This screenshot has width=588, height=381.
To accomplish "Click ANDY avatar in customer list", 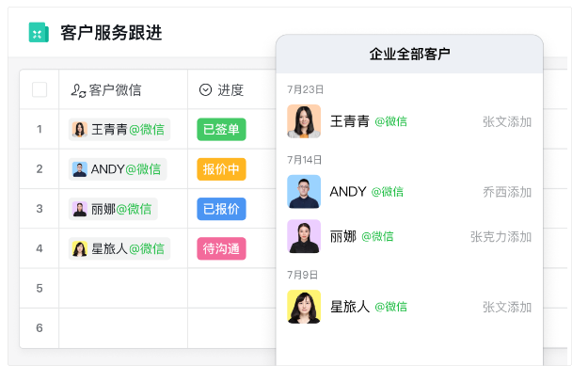I will point(304,192).
